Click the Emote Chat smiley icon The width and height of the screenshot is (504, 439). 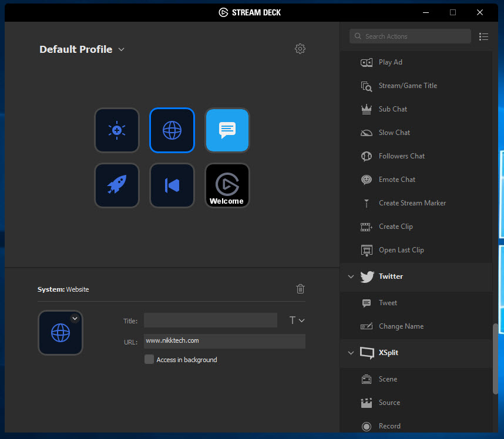coord(367,180)
